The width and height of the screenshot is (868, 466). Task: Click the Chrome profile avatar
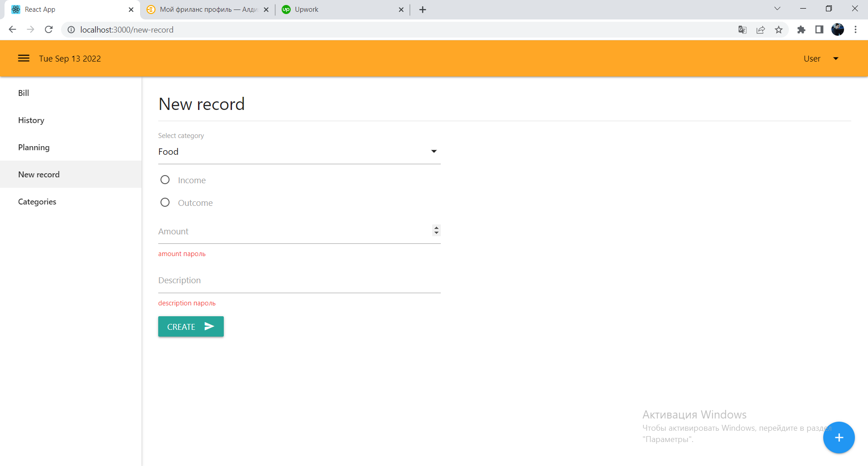tap(838, 30)
